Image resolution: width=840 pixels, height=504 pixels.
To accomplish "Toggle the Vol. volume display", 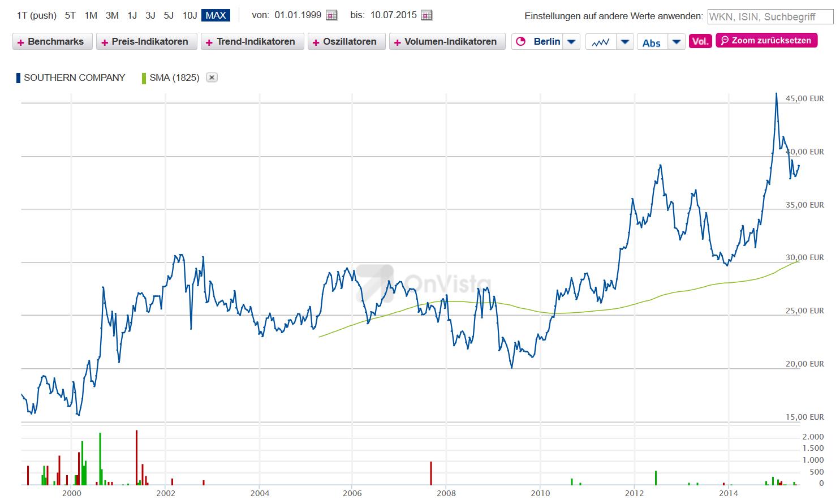I will (x=700, y=41).
